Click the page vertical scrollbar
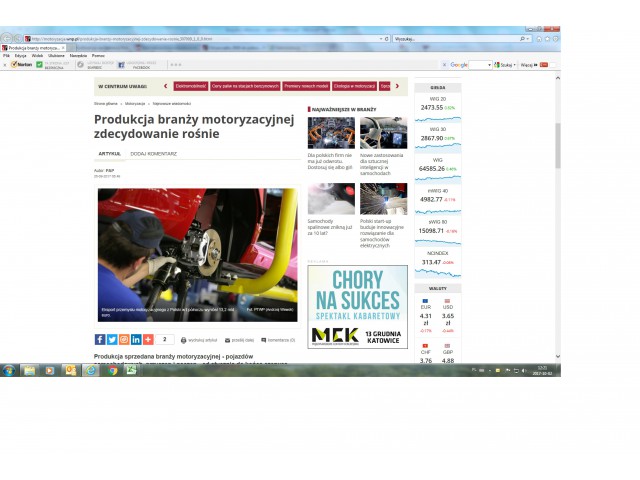The width and height of the screenshot is (640, 480). coord(556,150)
